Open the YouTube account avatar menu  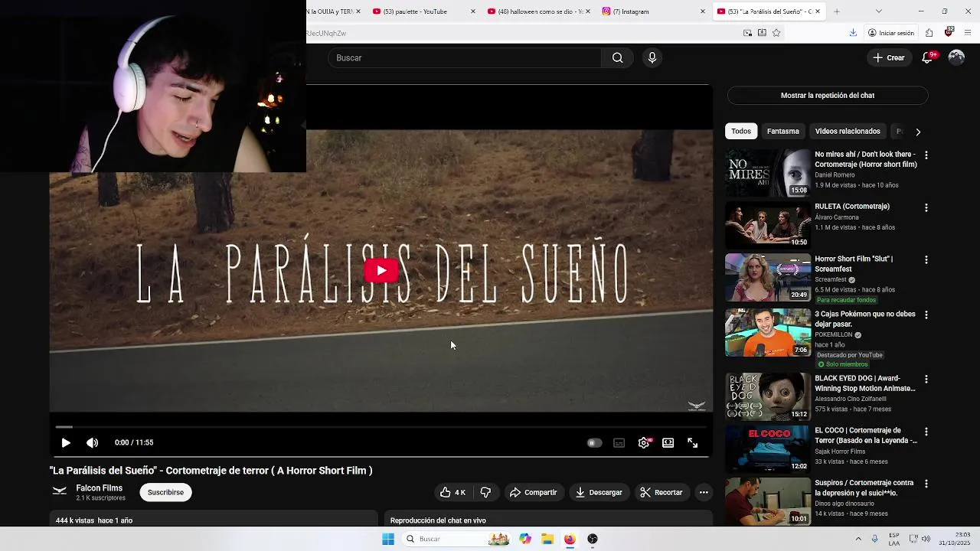point(956,57)
